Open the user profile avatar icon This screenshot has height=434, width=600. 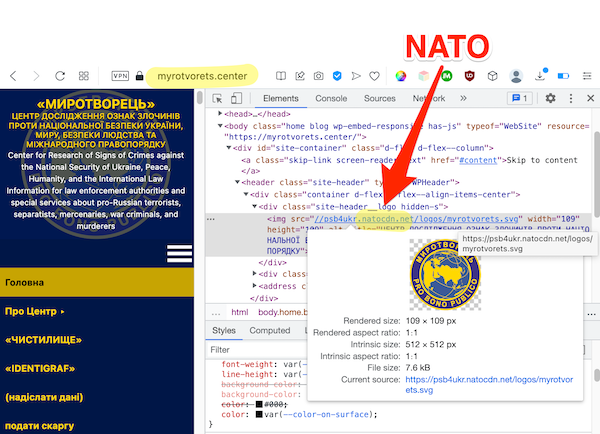(516, 76)
